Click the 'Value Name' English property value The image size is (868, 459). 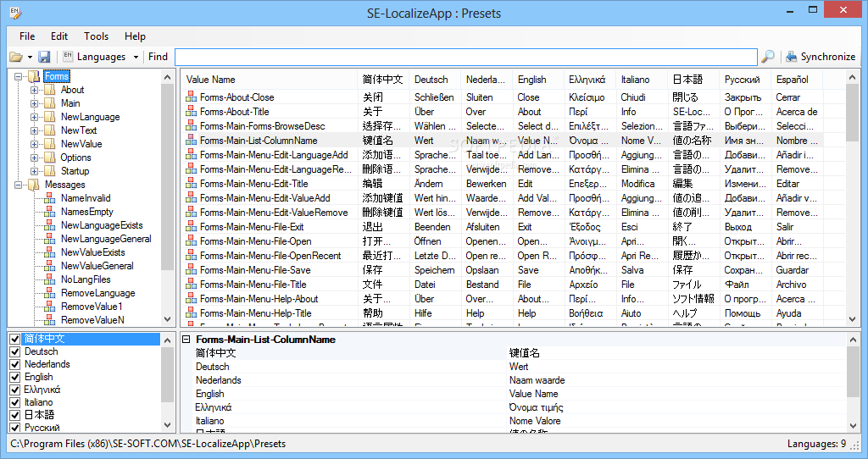[533, 394]
